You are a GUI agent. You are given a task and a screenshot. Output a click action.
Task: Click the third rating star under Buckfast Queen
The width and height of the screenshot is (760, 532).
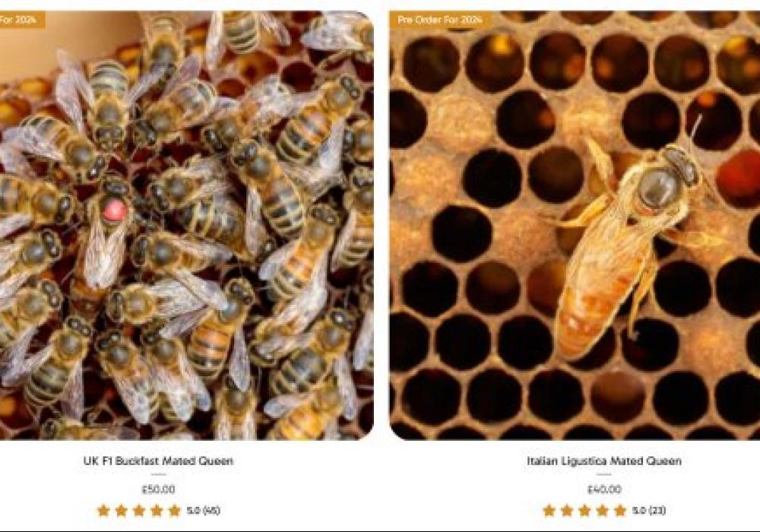(139, 510)
